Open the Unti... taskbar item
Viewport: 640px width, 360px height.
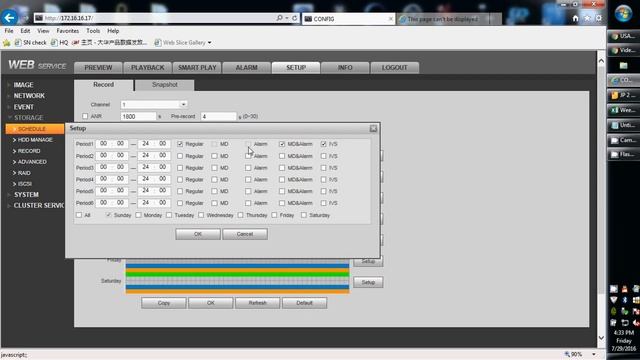point(623,125)
